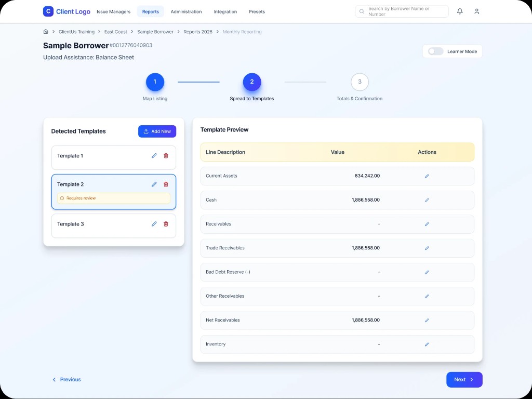Viewport: 532px width, 399px height.
Task: Click the search magnifier icon
Action: pyautogui.click(x=362, y=11)
